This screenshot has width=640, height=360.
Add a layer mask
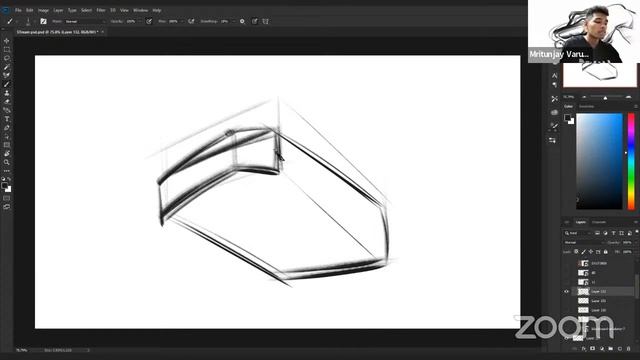point(593,349)
